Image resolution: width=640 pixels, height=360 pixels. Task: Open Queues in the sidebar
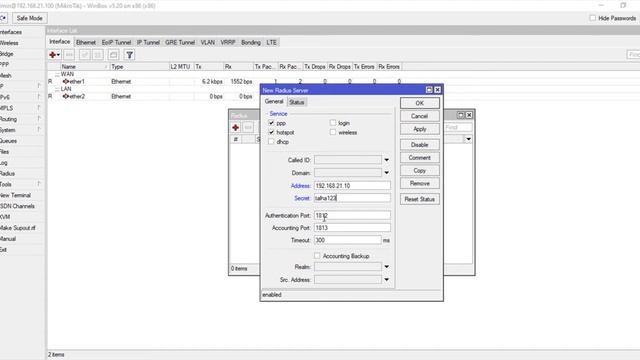click(9, 141)
